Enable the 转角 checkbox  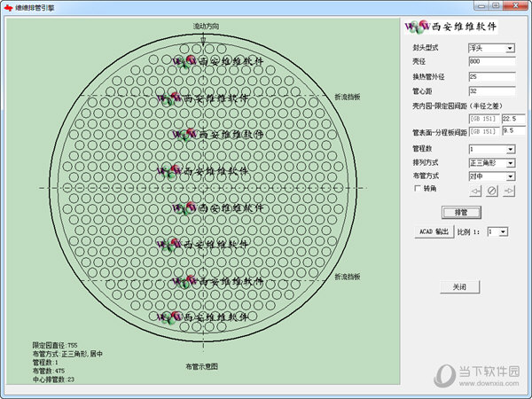[417, 188]
